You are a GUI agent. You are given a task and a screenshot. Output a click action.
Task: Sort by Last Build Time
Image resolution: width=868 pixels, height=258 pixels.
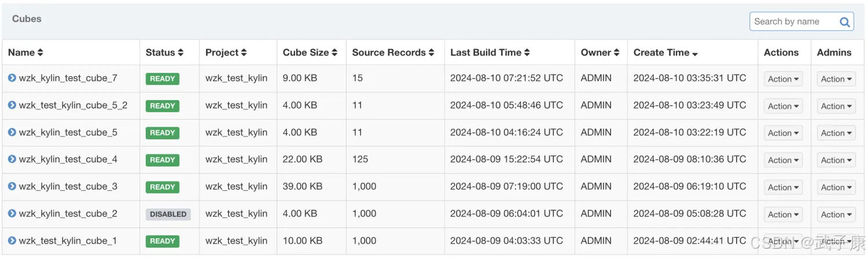(x=490, y=53)
